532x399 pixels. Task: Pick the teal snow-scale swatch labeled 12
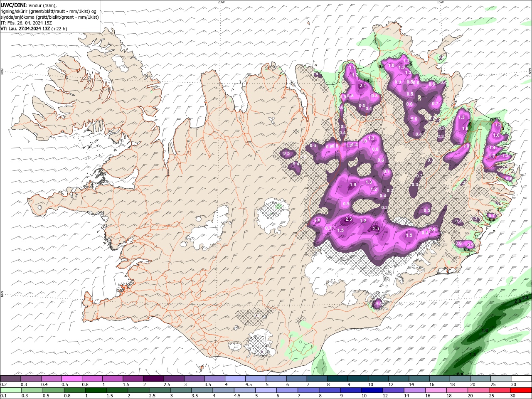click(398, 379)
